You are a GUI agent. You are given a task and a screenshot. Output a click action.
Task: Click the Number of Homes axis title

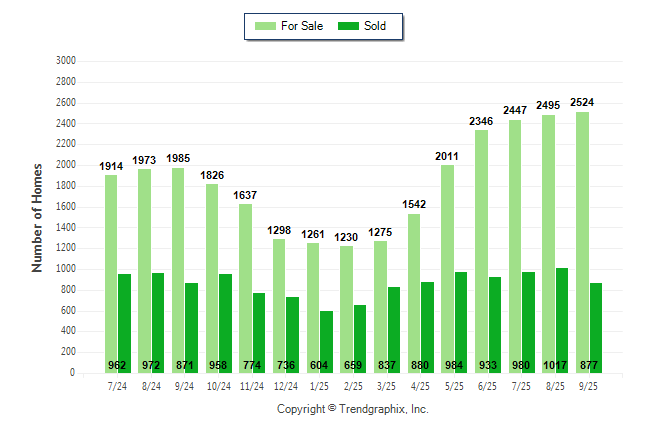pyautogui.click(x=37, y=217)
